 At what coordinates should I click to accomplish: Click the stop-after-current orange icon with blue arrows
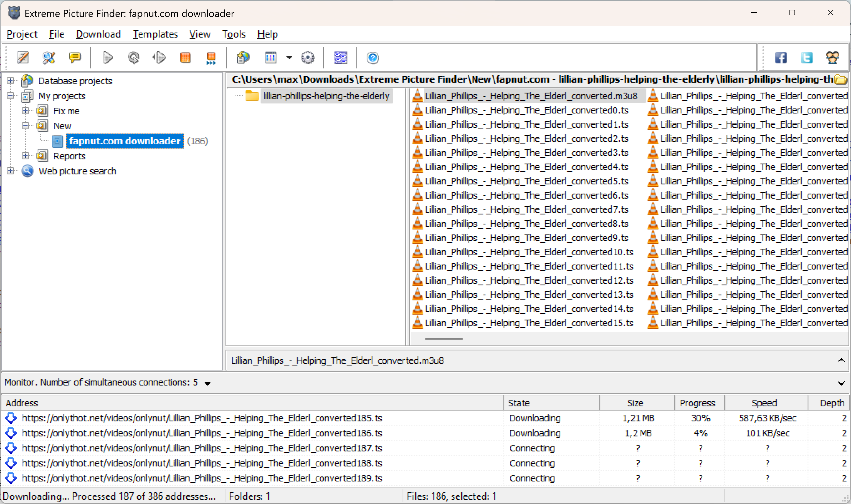pos(211,58)
